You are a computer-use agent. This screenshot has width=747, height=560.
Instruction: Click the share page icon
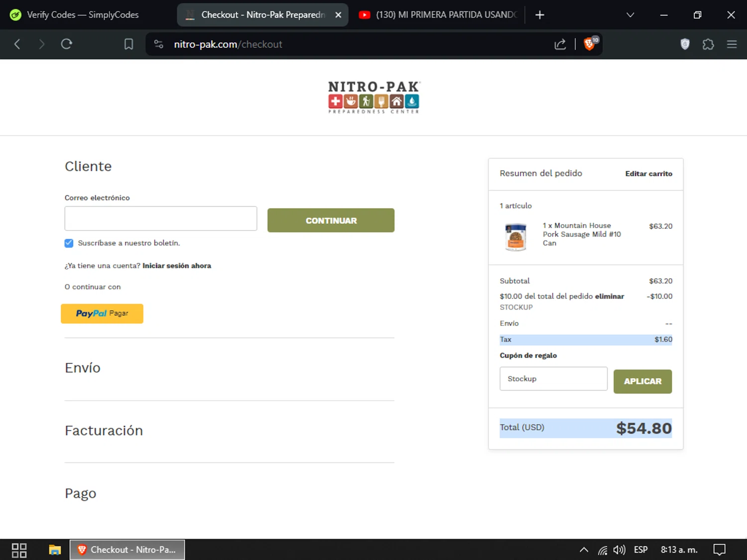[x=560, y=44]
